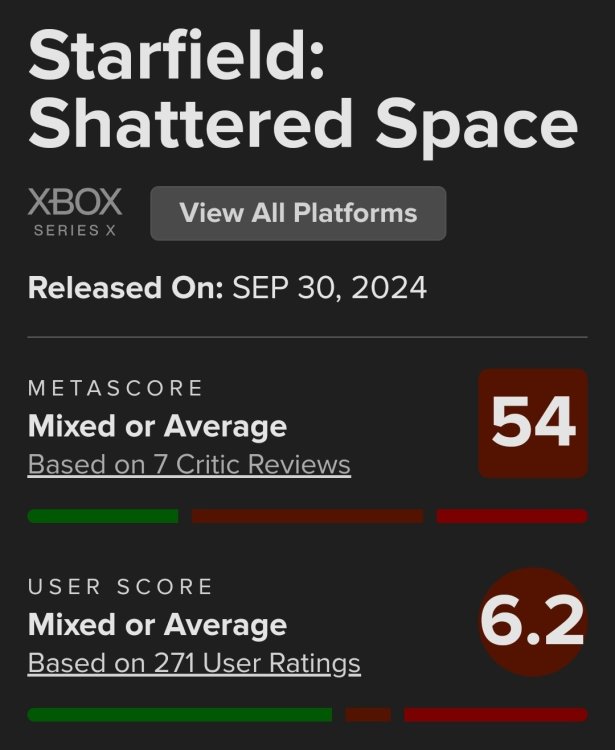615x750 pixels.
Task: Select small mixed segment of user ratings bar
Action: (368, 715)
